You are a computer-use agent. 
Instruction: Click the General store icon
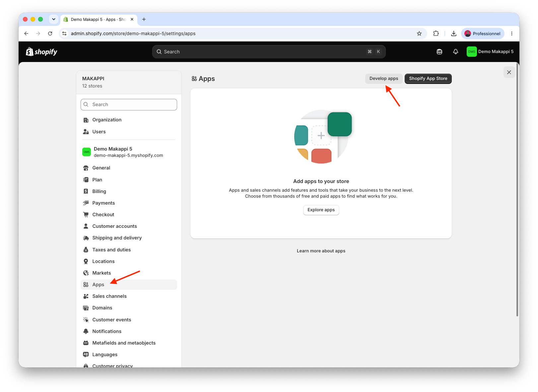[86, 168]
